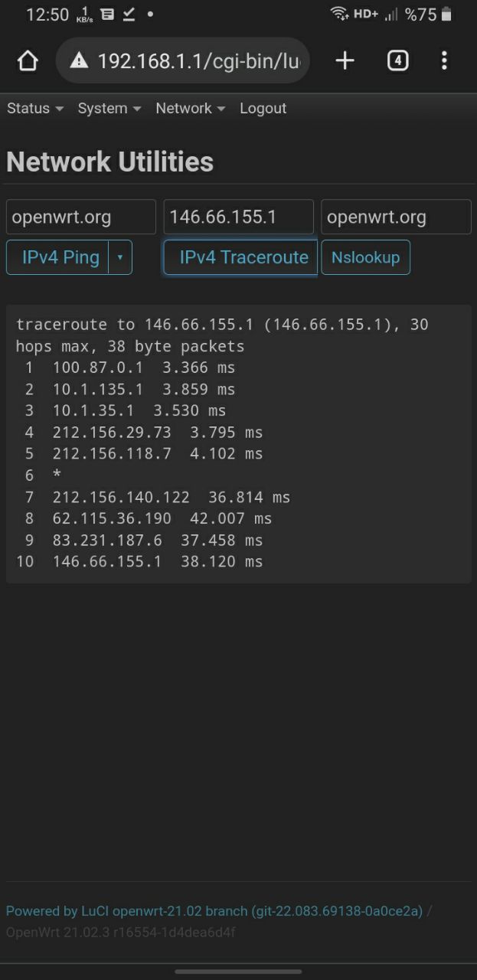This screenshot has height=980, width=477.
Task: Tap the battery icon in status bar
Action: pos(446,14)
